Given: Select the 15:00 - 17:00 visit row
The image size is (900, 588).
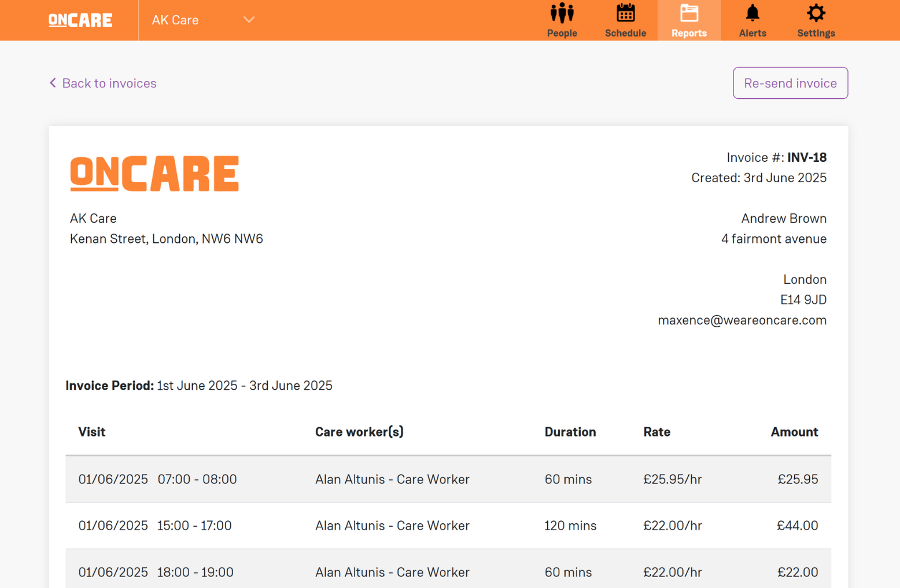Looking at the screenshot, I should point(448,526).
